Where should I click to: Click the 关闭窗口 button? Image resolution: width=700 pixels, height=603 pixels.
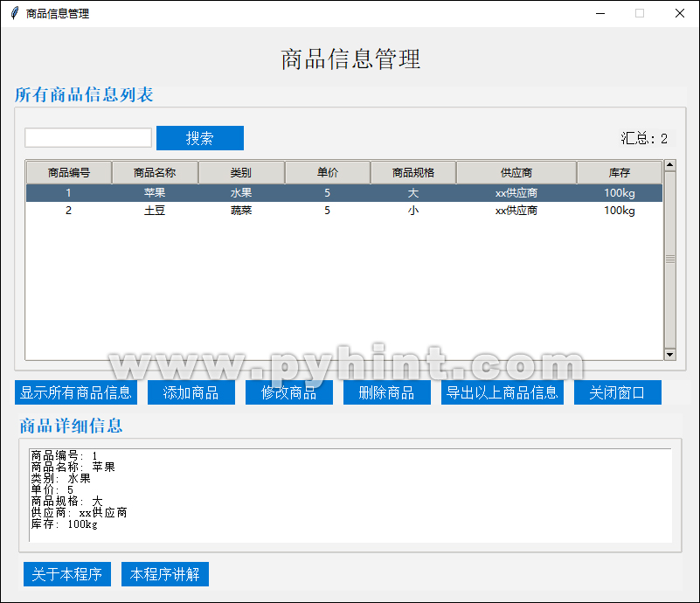(617, 392)
